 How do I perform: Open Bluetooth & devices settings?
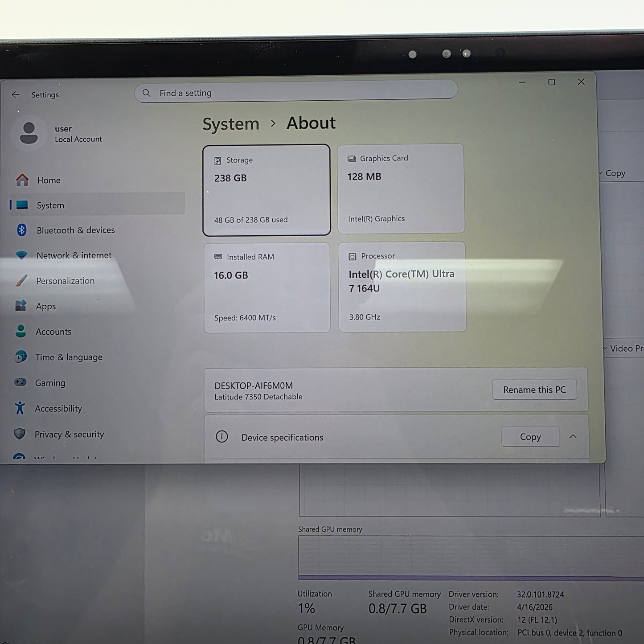(x=97, y=230)
